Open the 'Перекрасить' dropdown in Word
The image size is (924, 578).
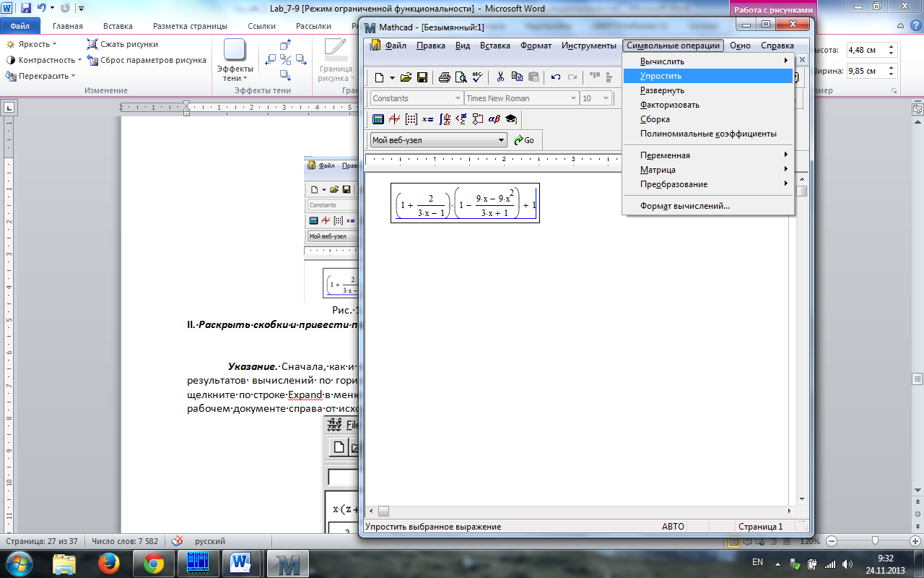pyautogui.click(x=40, y=76)
